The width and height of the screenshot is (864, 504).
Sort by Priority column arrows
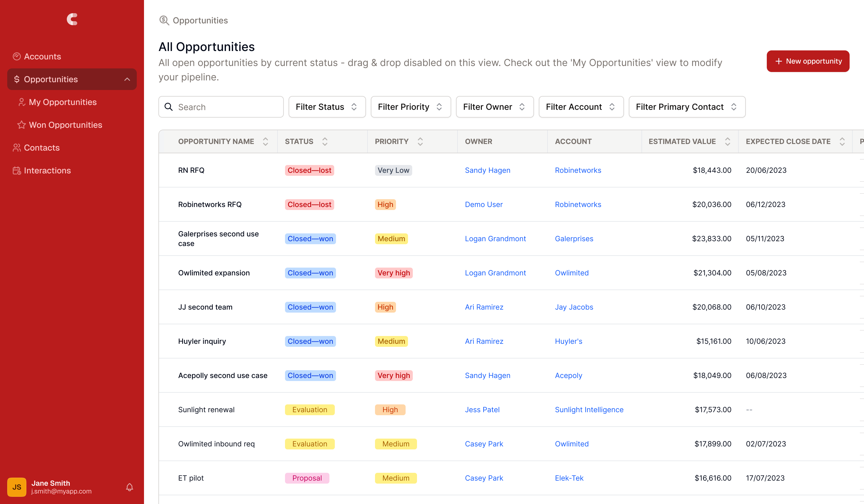(x=420, y=142)
